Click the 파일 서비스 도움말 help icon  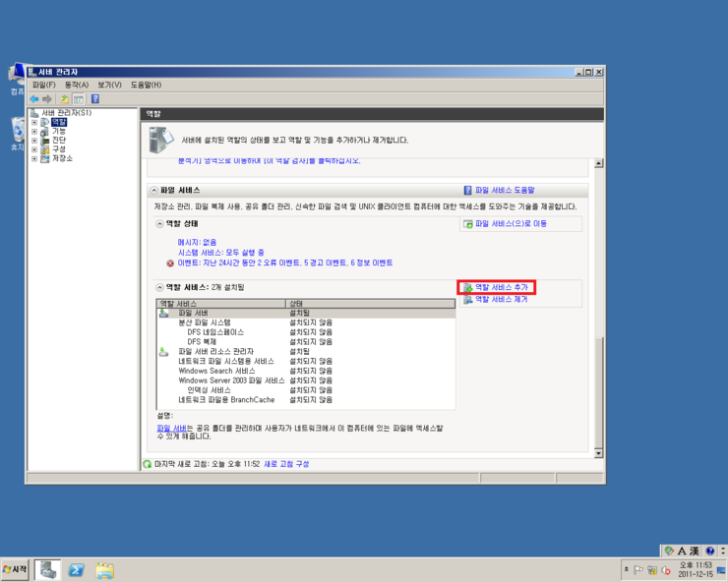tap(467, 191)
